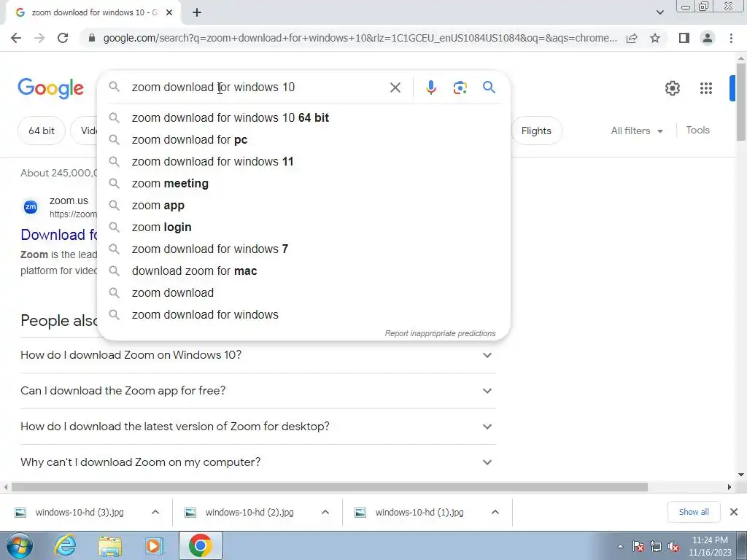Open options chevron for windows-10-hd (2).jpg
The height and width of the screenshot is (560, 747).
(x=325, y=513)
